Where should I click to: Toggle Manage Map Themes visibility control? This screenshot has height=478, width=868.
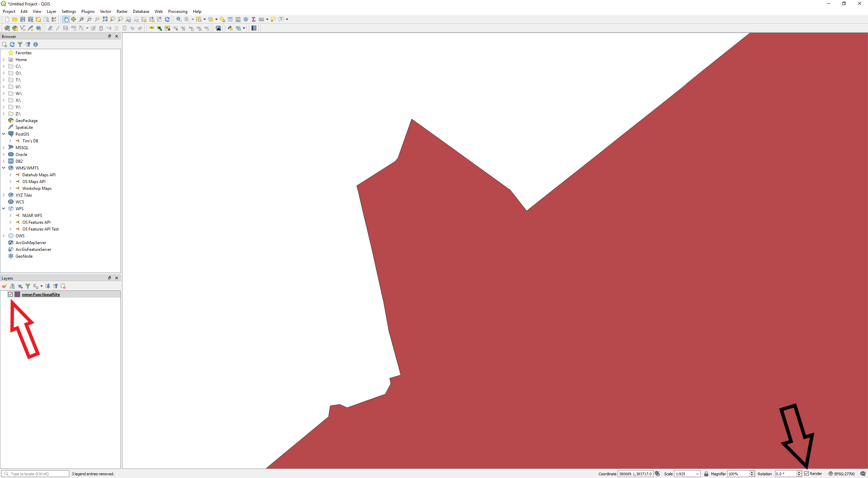pyautogui.click(x=20, y=286)
